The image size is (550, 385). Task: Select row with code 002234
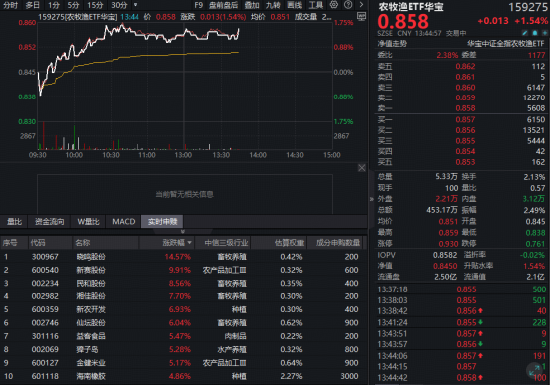183,283
